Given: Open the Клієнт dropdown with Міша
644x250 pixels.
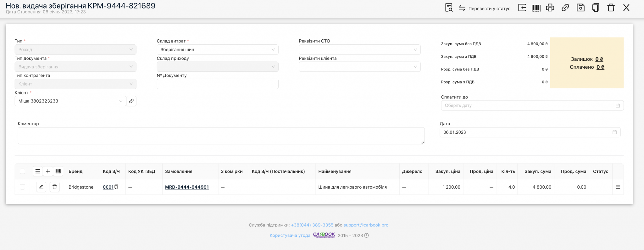Looking at the screenshot, I should [70, 101].
